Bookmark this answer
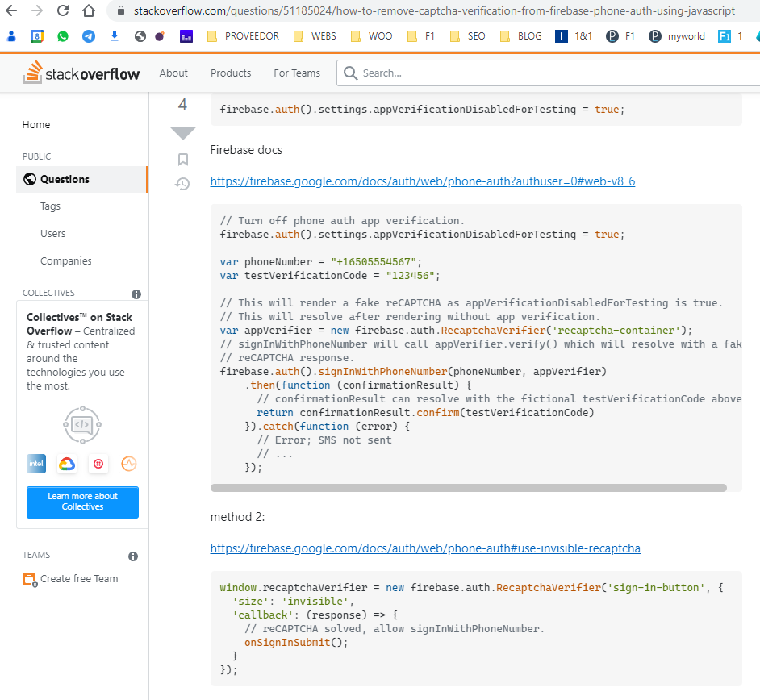 tap(182, 160)
